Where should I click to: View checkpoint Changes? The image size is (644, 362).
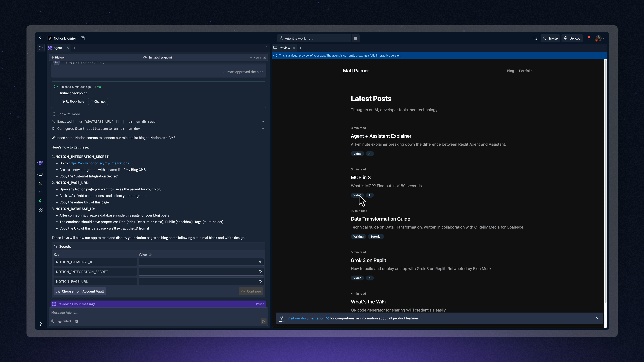[98, 101]
